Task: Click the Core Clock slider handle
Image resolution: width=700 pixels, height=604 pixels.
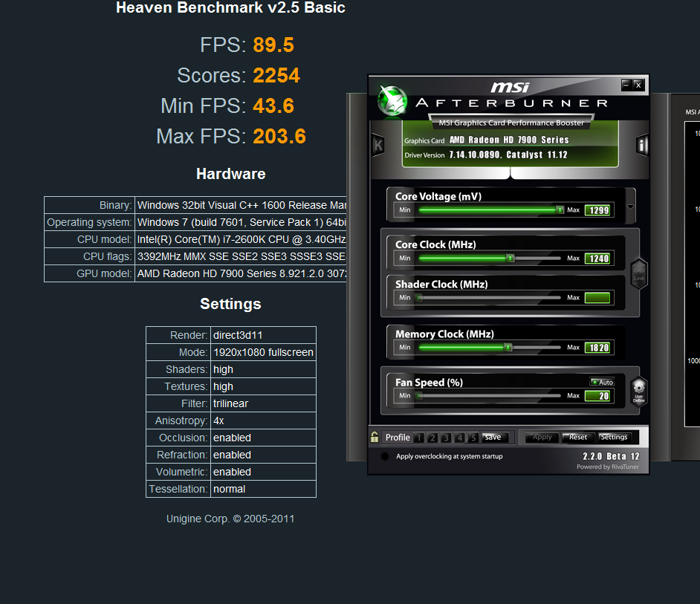Action: point(511,258)
